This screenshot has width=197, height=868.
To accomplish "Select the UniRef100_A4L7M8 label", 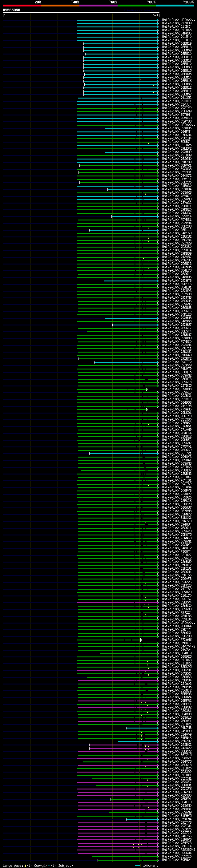I will (x=176, y=728).
